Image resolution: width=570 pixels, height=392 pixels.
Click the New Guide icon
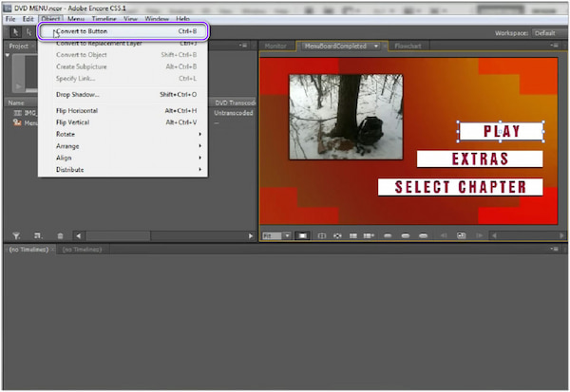[369, 235]
